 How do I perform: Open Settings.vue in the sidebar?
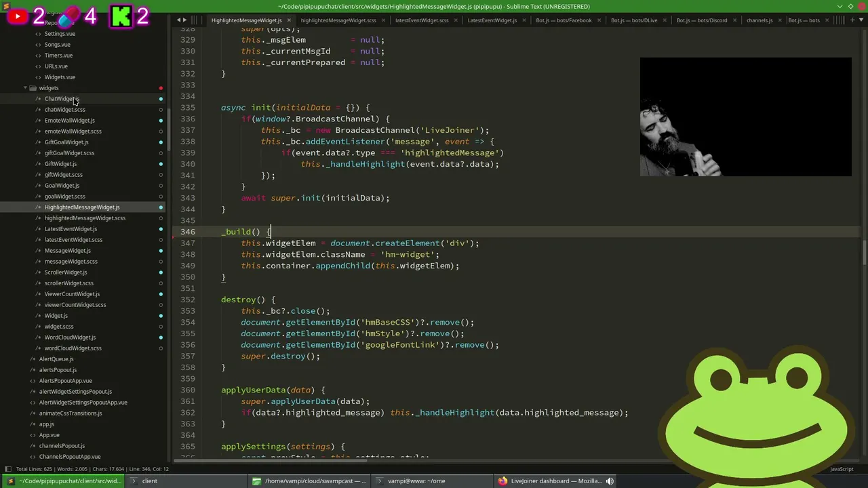click(60, 34)
